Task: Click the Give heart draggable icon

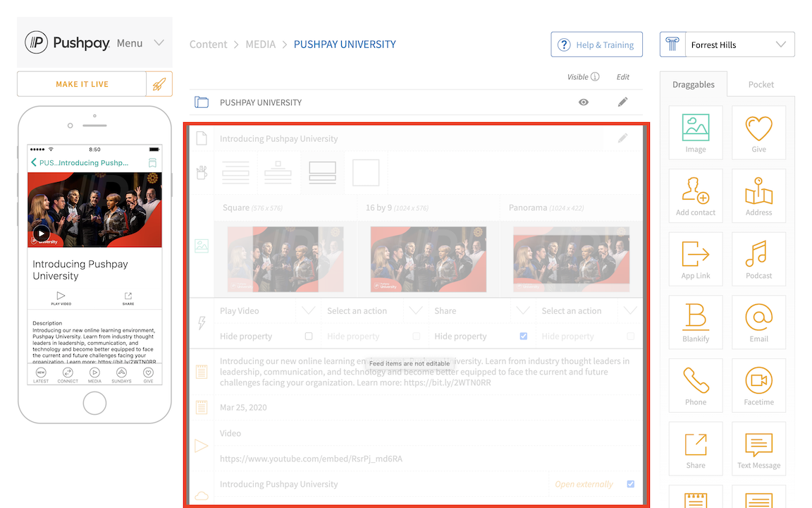Action: coord(758,130)
